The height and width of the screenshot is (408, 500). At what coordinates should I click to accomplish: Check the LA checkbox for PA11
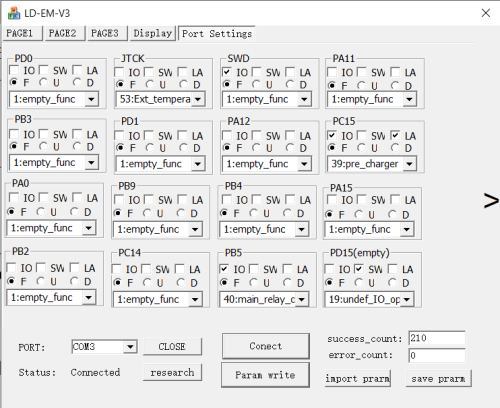pyautogui.click(x=395, y=72)
